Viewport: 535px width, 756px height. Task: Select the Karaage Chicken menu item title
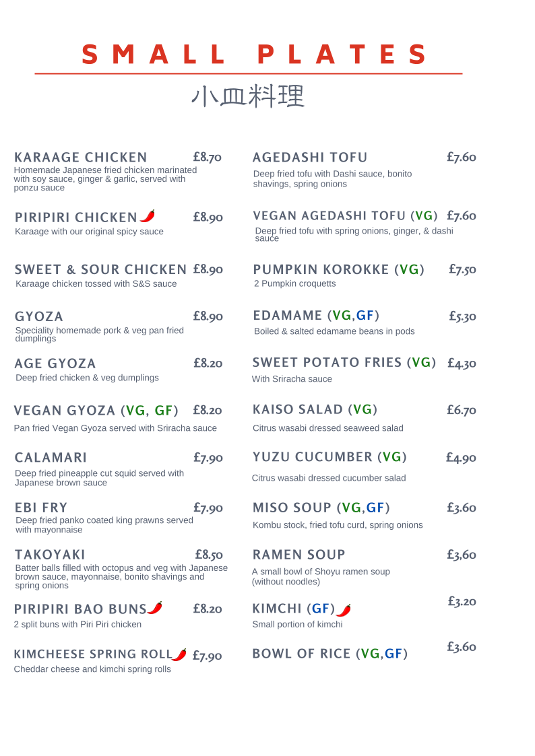(x=81, y=157)
